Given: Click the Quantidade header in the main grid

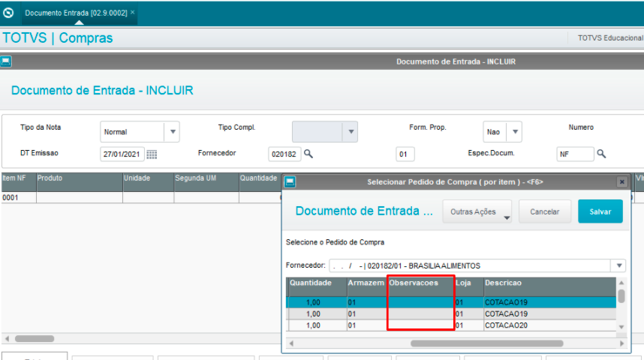Looking at the screenshot, I should 260,182.
